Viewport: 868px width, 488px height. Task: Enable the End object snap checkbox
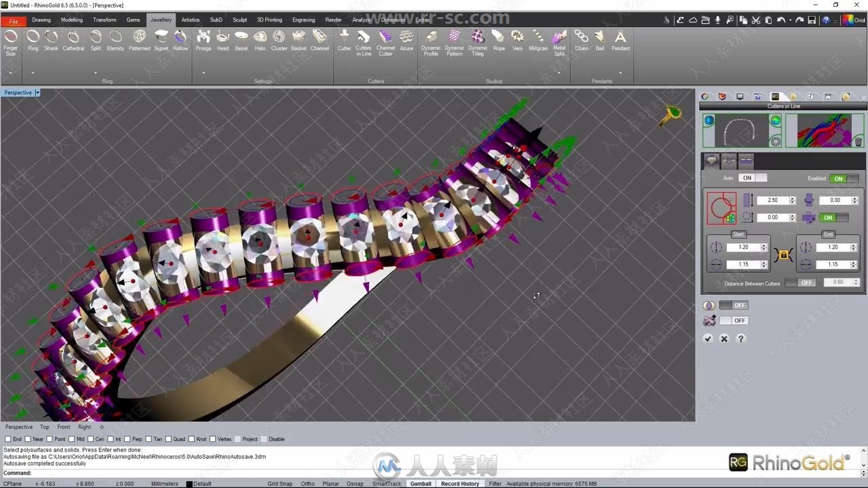click(x=8, y=439)
